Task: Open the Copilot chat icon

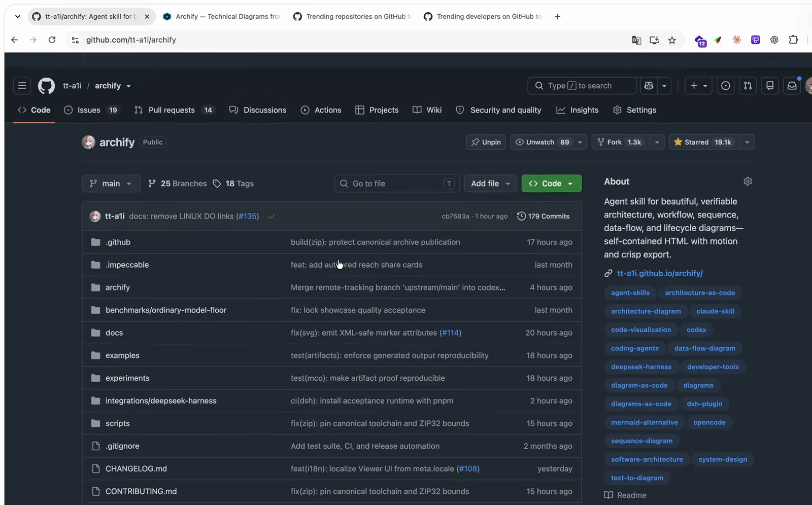Action: coord(649,86)
